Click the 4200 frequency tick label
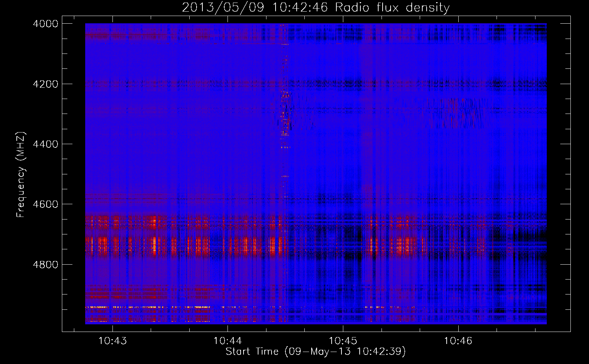 coord(46,84)
